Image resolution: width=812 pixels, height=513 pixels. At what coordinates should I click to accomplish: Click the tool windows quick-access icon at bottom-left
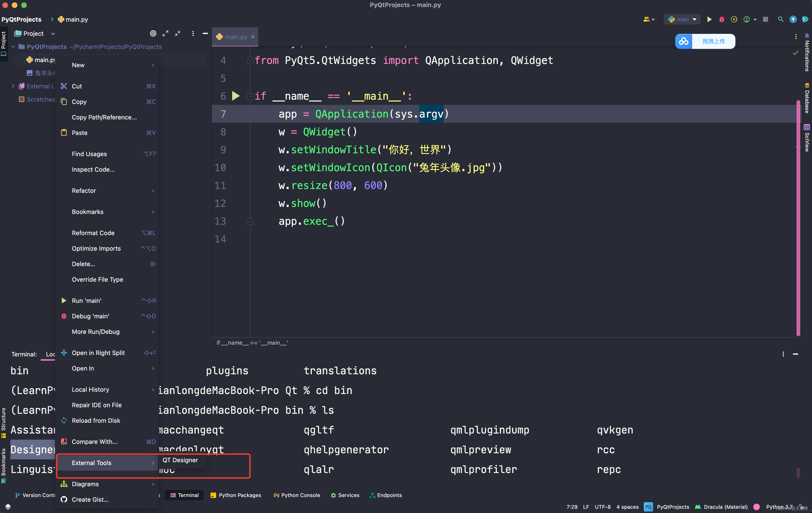point(8,507)
